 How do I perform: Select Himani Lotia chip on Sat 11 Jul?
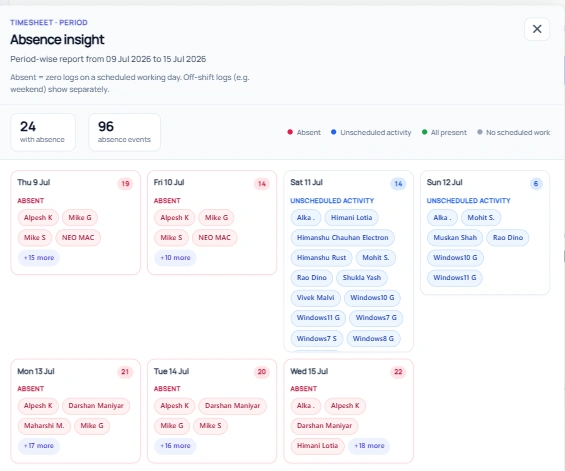pos(352,218)
